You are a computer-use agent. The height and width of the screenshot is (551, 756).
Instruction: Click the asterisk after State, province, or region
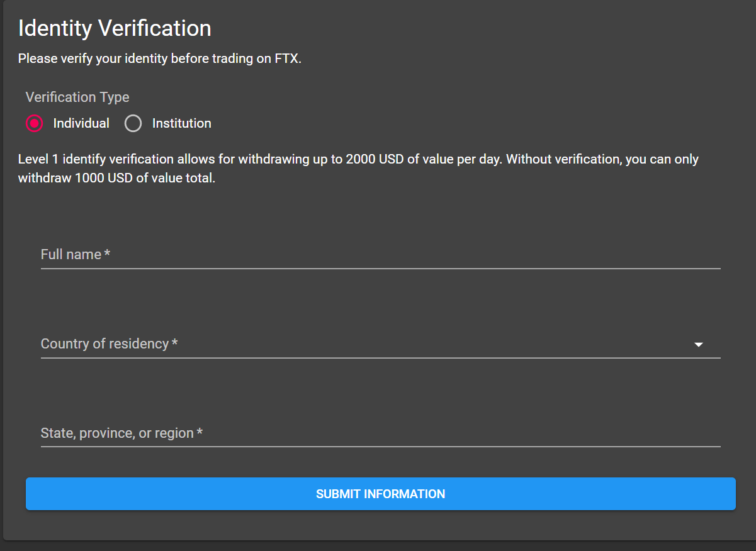click(x=200, y=433)
